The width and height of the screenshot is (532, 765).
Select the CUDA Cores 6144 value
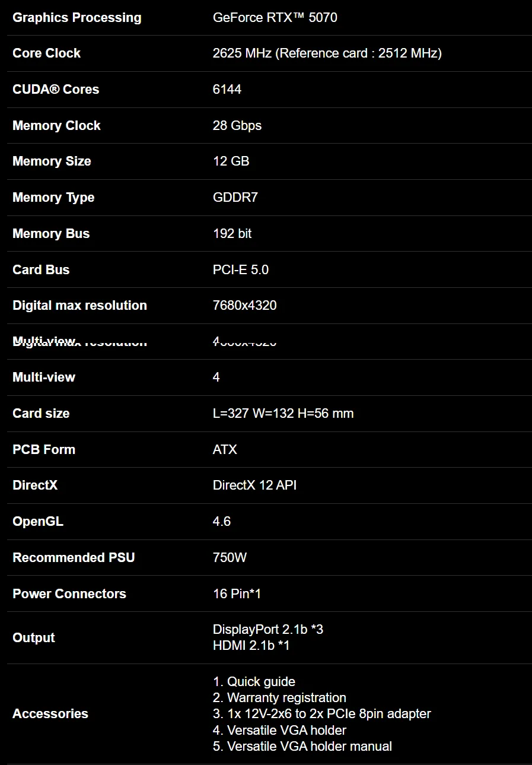pos(227,90)
